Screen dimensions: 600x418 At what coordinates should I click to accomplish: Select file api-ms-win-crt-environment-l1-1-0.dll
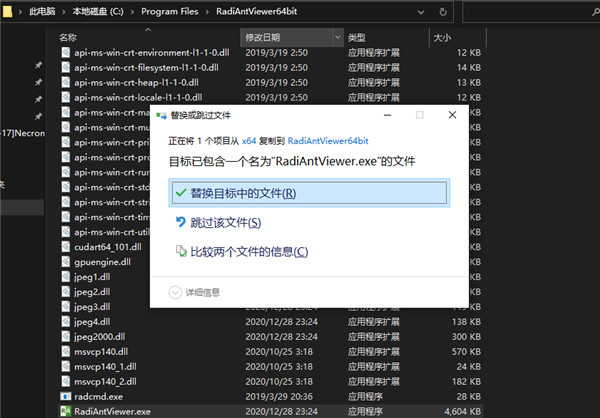point(152,52)
